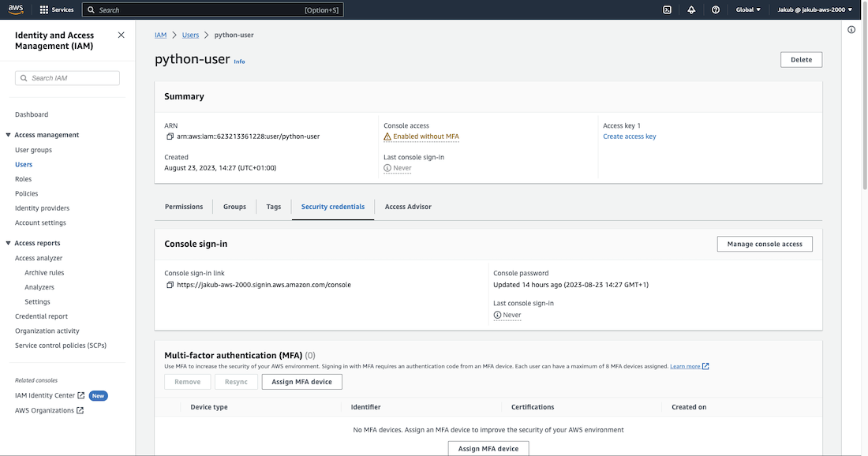Switch to the Access Advisor tab
The image size is (868, 456).
[x=408, y=207]
